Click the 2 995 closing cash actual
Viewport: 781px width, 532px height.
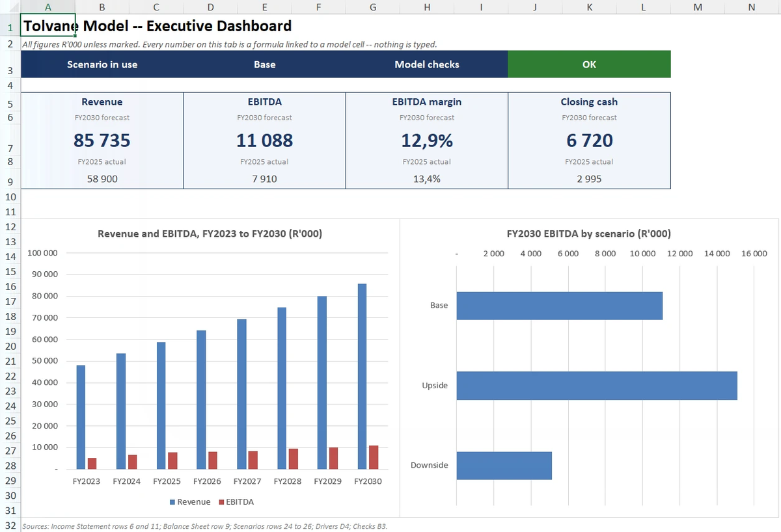click(589, 178)
